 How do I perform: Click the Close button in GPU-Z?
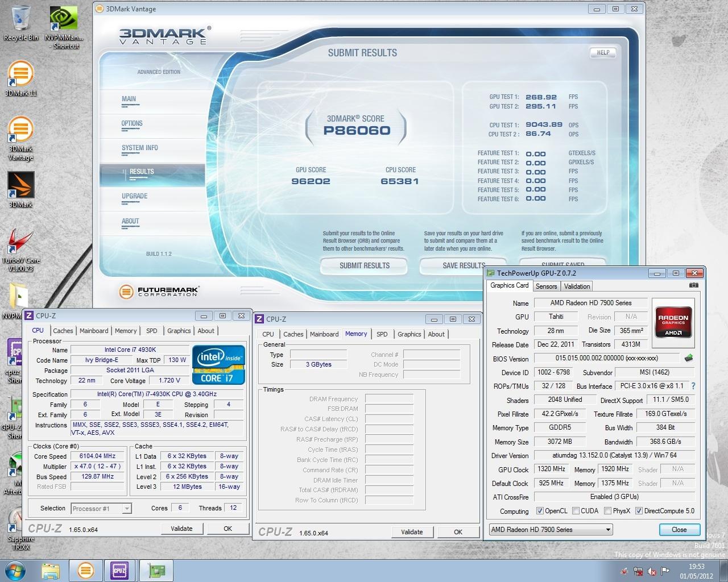[x=679, y=530]
